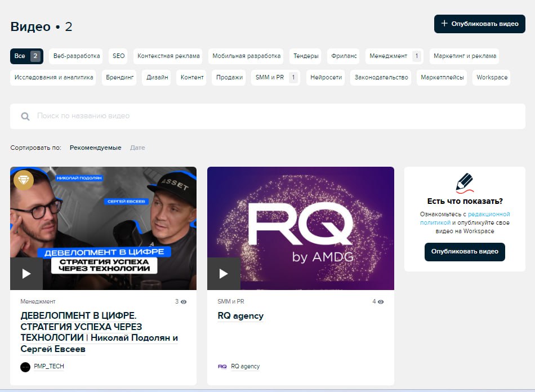This screenshot has width=535, height=392.
Task: Filter by Маркетинг и реклама category
Action: [465, 56]
